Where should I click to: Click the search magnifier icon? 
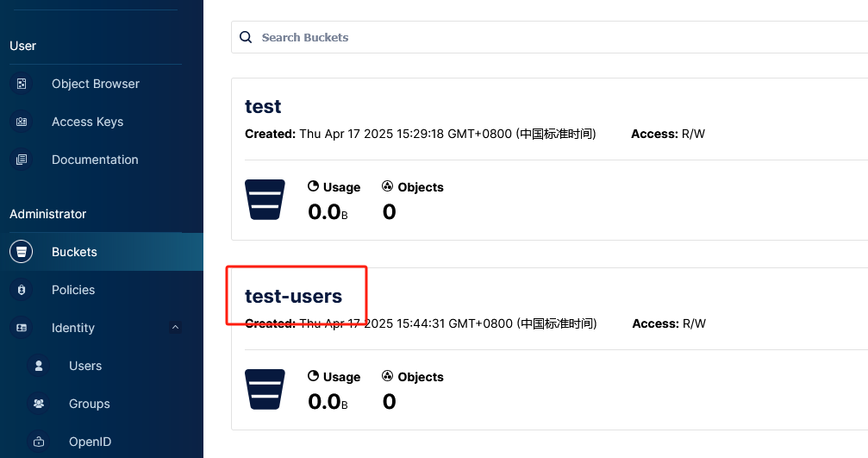[x=246, y=37]
